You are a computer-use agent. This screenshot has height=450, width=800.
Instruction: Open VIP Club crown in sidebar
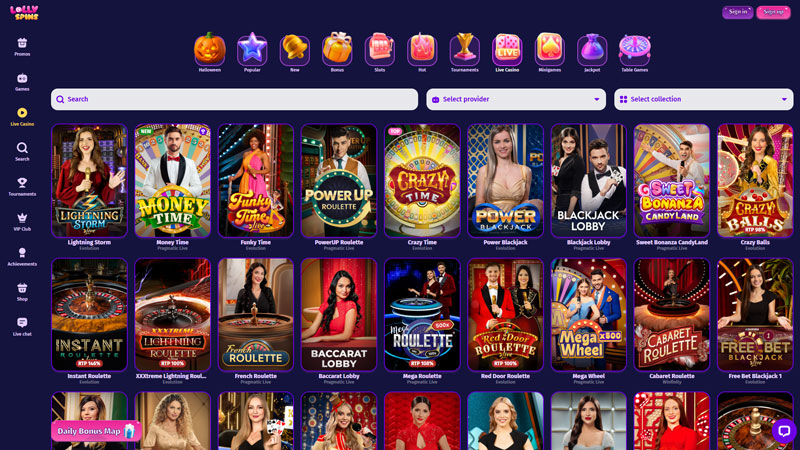(x=22, y=221)
